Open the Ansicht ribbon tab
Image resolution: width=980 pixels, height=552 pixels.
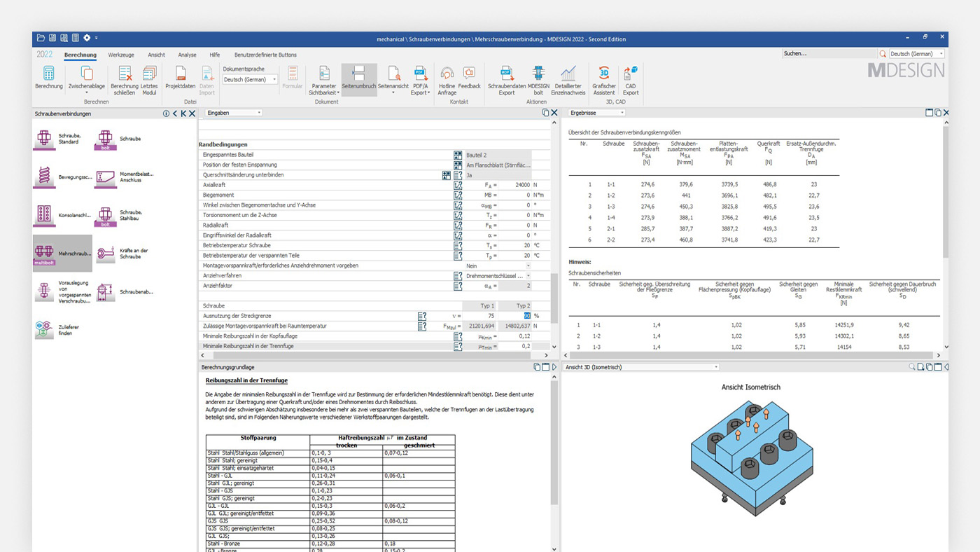157,55
